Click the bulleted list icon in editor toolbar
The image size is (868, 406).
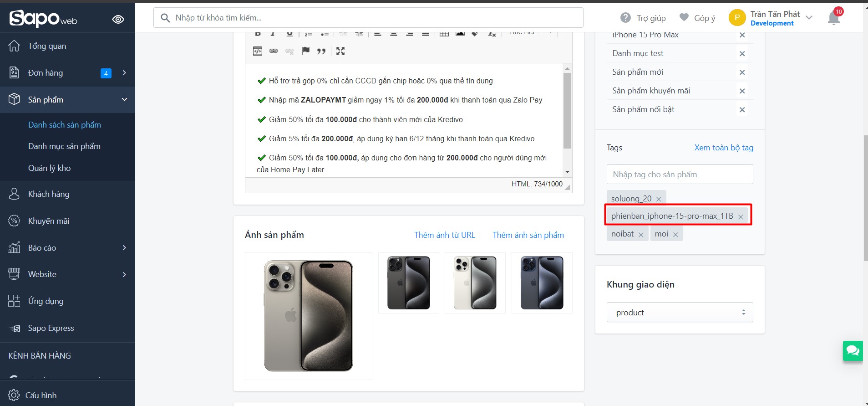pos(325,34)
